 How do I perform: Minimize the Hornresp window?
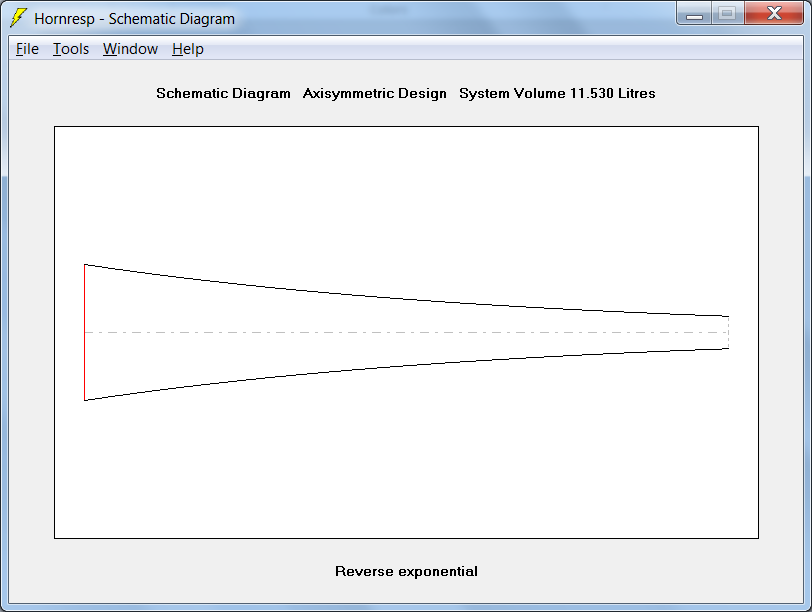(x=694, y=13)
